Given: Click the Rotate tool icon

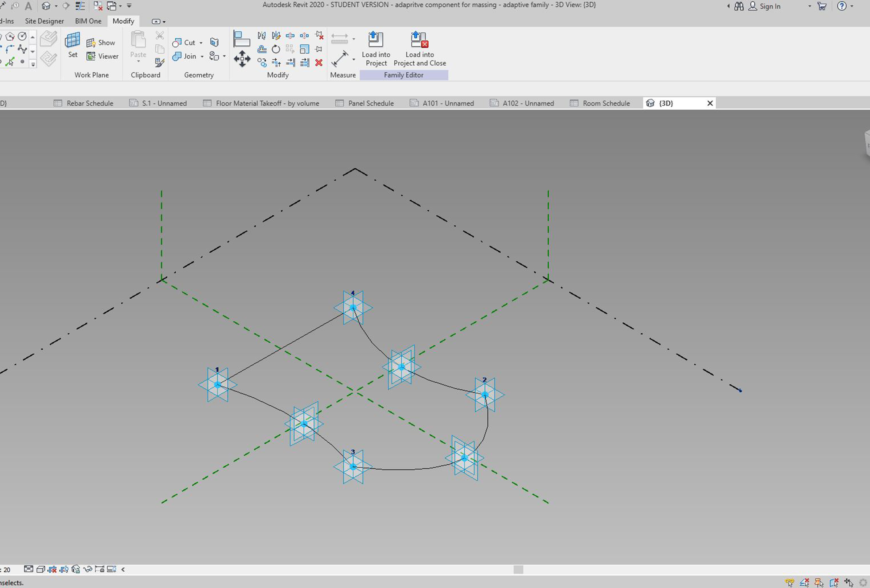Looking at the screenshot, I should tap(275, 49).
